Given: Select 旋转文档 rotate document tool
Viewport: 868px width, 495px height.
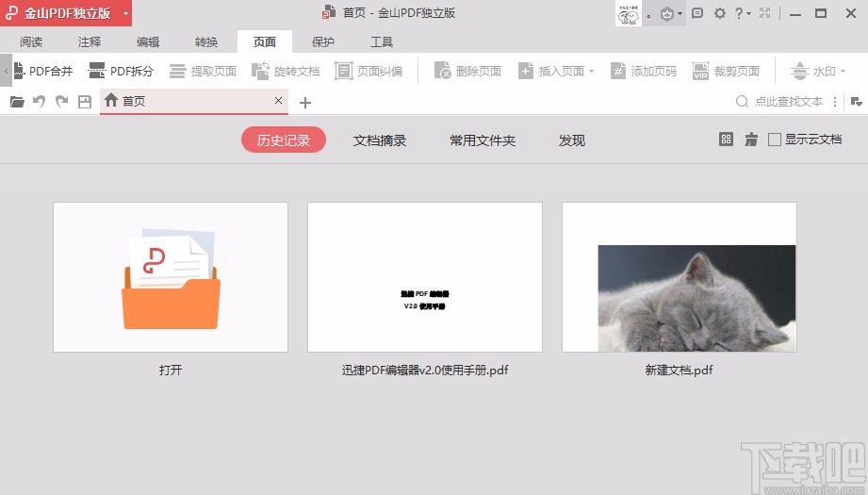Looking at the screenshot, I should pyautogui.click(x=286, y=71).
